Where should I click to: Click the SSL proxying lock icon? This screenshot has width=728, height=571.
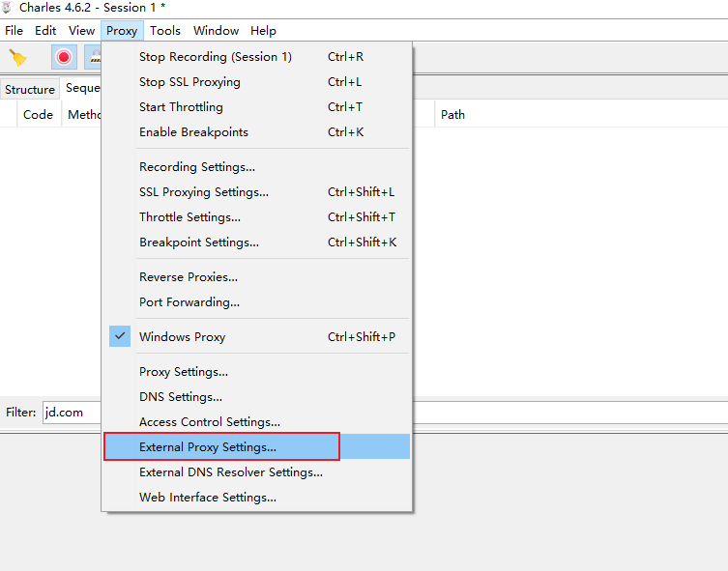click(94, 58)
